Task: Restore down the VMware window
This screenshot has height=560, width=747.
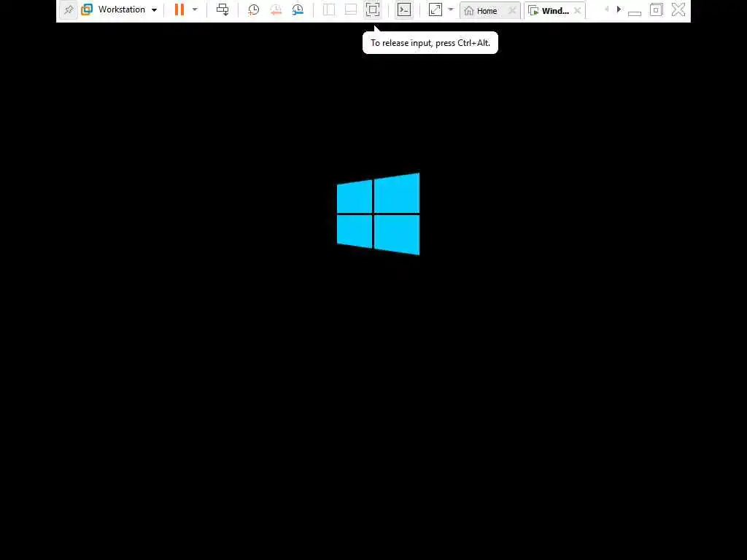Action: pos(656,9)
